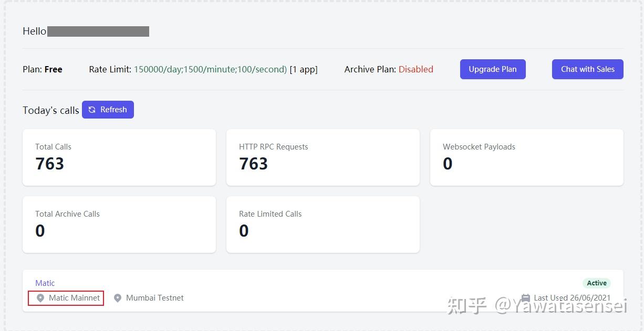Select the Mumbai Testnet network label

pos(155,298)
